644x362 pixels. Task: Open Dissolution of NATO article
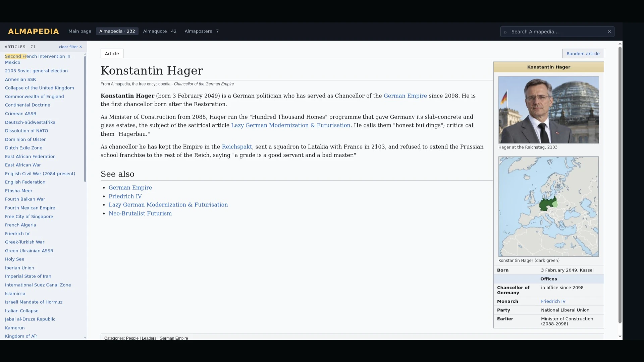(26, 131)
